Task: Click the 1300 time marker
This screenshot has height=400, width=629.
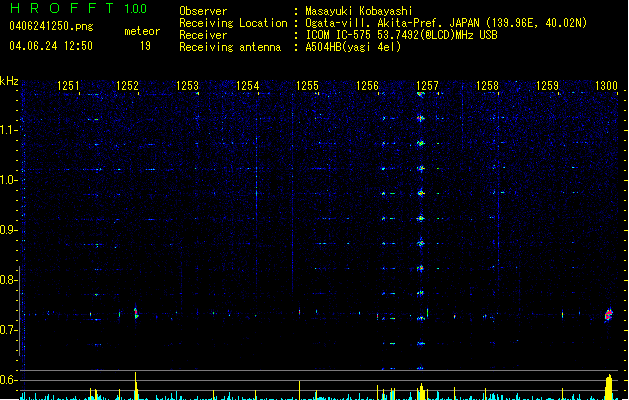Action: [x=606, y=85]
